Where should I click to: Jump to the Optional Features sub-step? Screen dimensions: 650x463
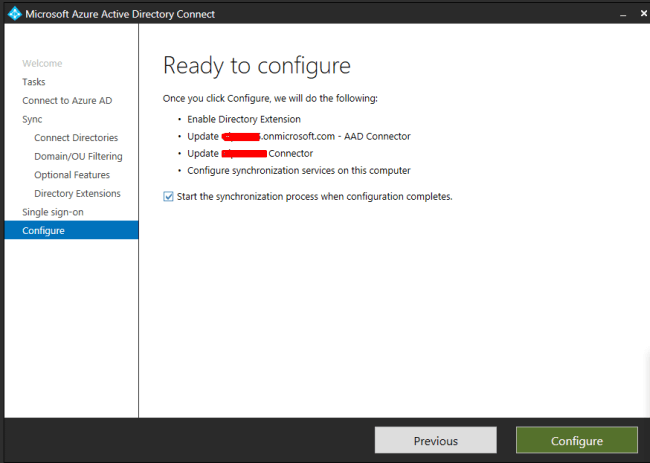click(x=72, y=175)
